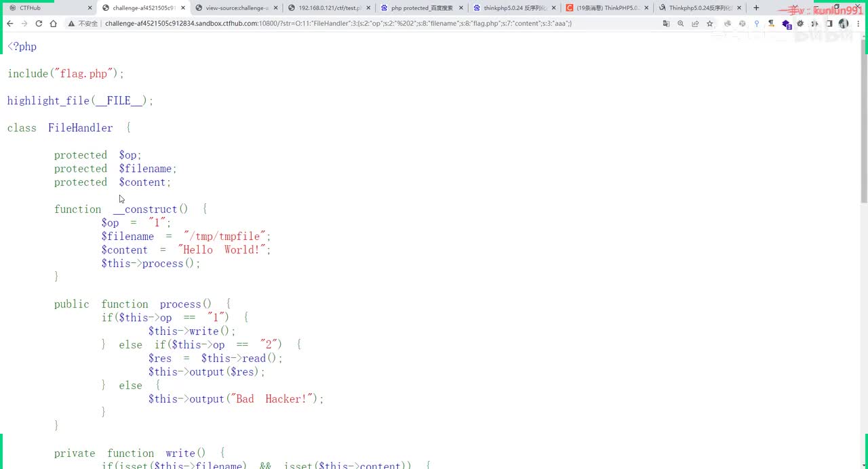
Task: Click the $res = $this->read(); line
Action: coord(215,358)
